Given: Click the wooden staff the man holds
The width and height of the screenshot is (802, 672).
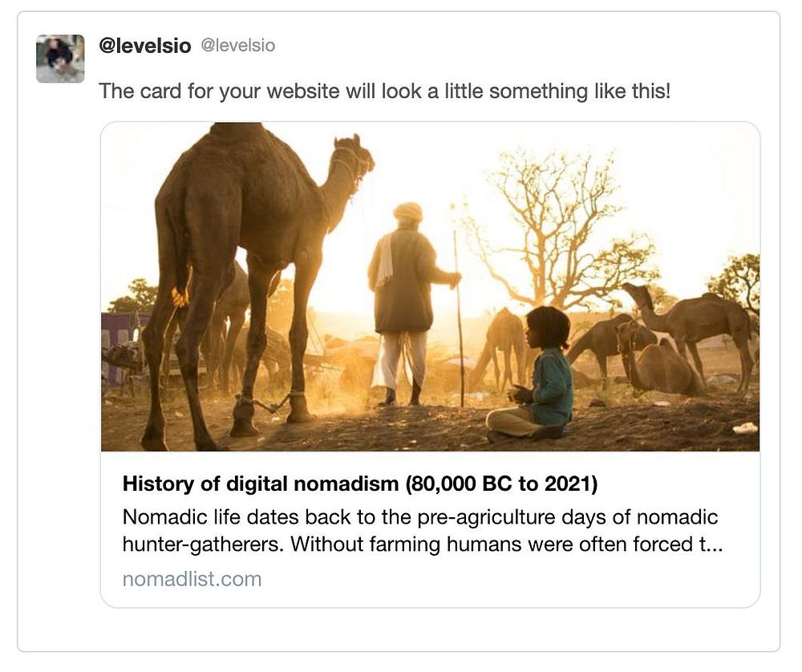Looking at the screenshot, I should (x=460, y=321).
